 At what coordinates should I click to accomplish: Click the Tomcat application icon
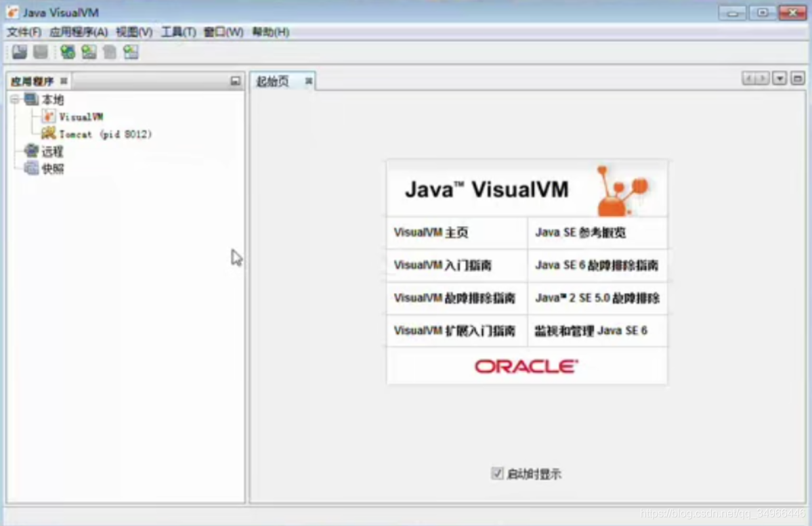click(x=48, y=133)
